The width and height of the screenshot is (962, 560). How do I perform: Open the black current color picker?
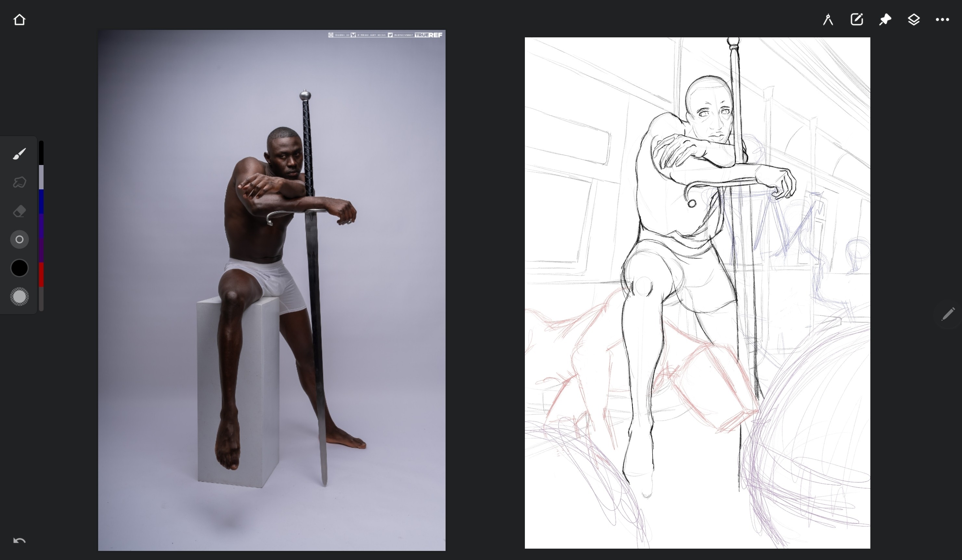click(19, 268)
